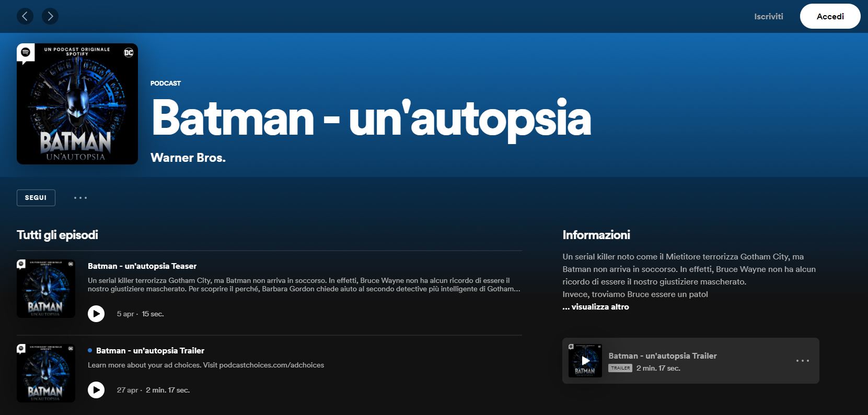Click the Tutti gli episodi heading
This screenshot has height=415, width=868.
tap(57, 235)
